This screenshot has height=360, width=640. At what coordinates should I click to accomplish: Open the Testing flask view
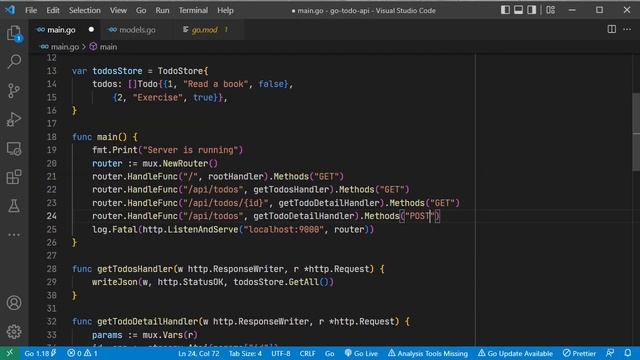[x=14, y=206]
